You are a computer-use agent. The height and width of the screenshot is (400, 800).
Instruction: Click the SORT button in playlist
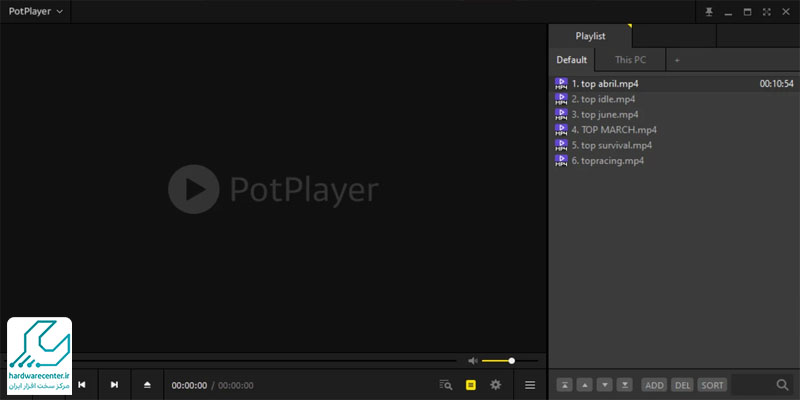click(712, 385)
